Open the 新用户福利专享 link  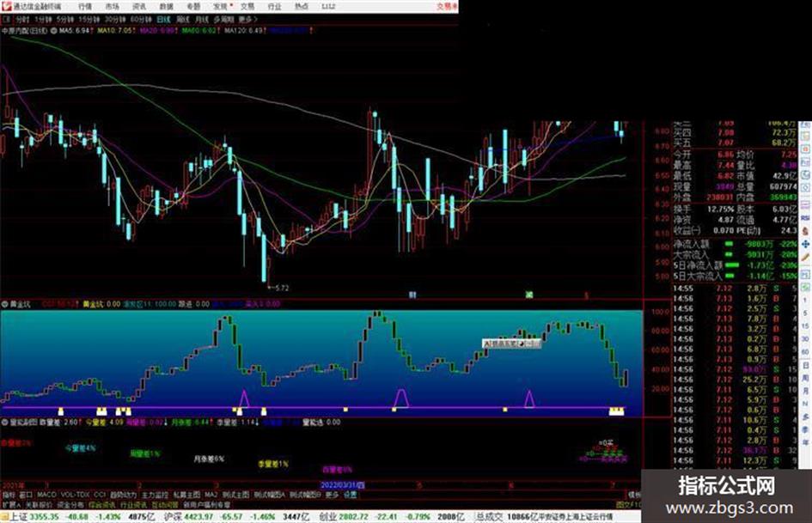(x=206, y=504)
